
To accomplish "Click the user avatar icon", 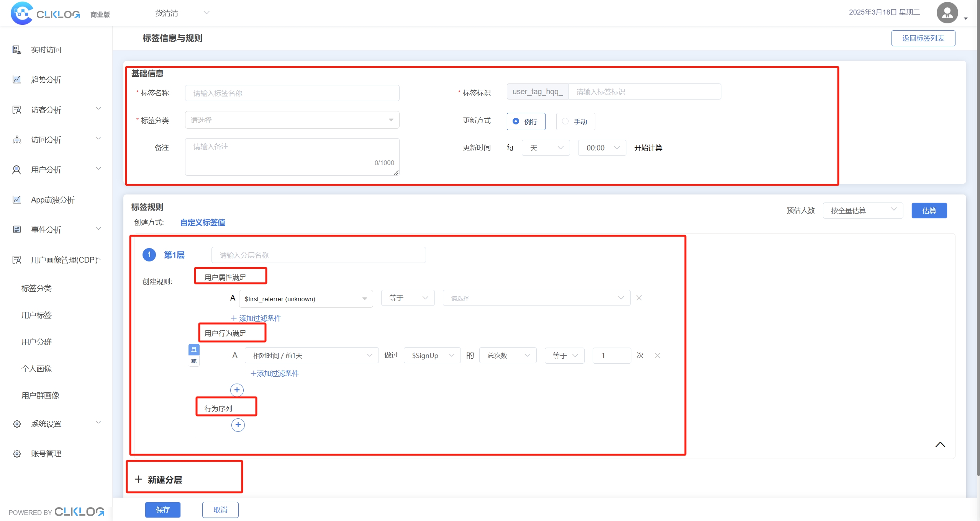I will (947, 13).
